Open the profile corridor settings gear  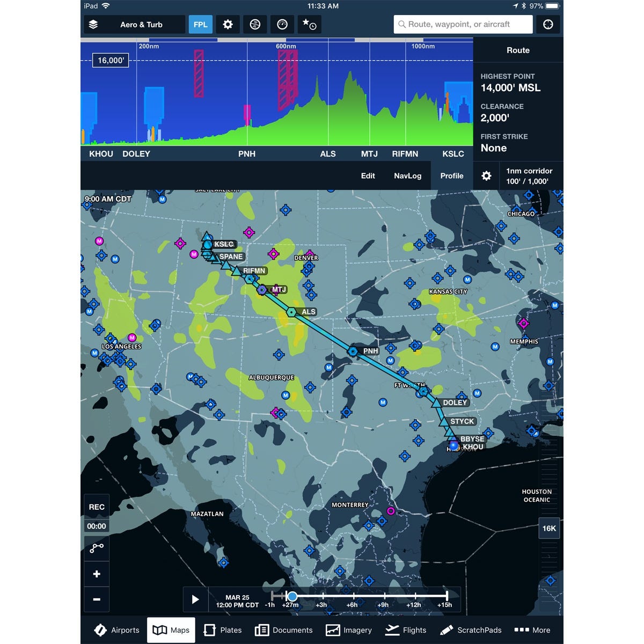(x=487, y=175)
